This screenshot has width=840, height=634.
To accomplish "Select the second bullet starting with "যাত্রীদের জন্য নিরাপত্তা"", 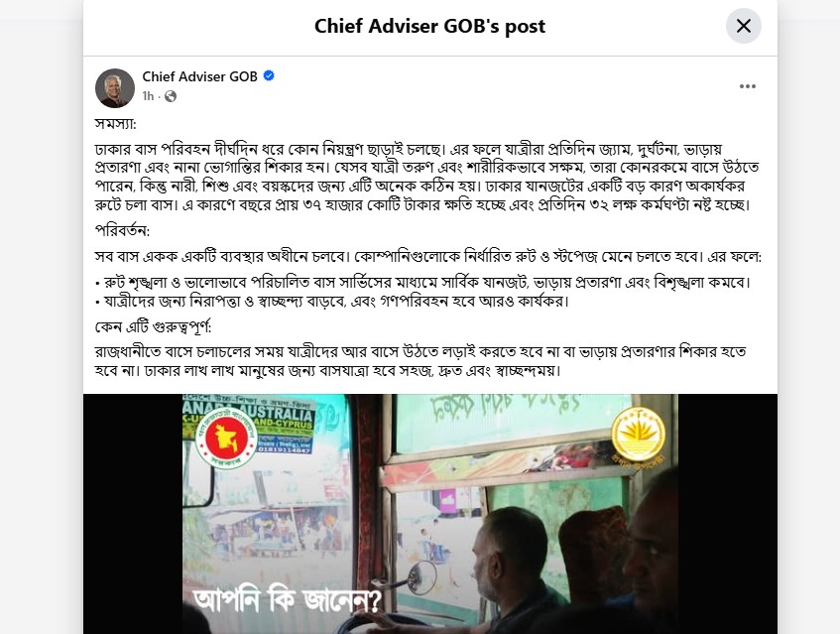I will click(x=331, y=302).
